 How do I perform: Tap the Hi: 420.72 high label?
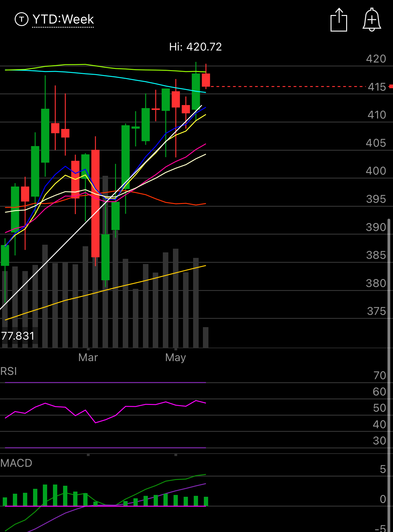click(x=195, y=47)
